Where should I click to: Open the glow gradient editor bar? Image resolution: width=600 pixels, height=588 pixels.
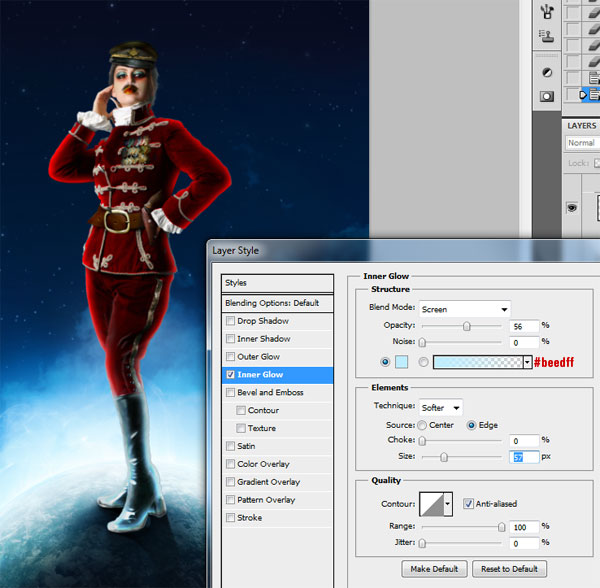coord(478,362)
